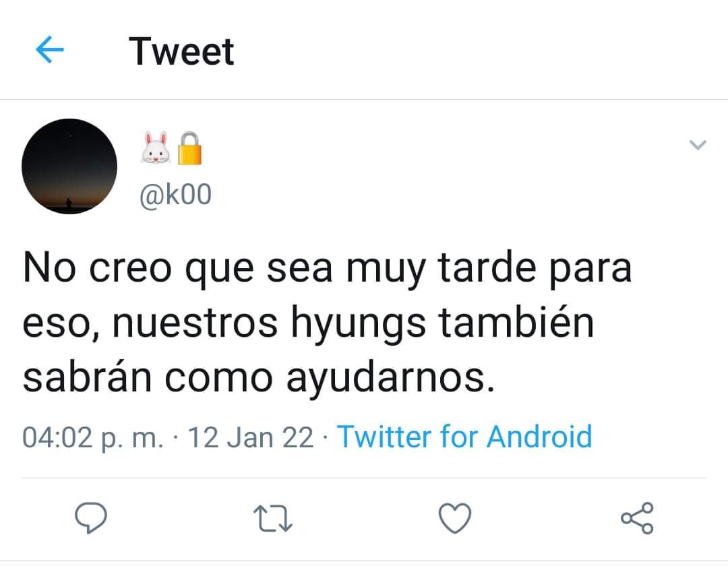This screenshot has width=728, height=572.
Task: Tap the 12 Jan 22 date
Action: coord(251,437)
